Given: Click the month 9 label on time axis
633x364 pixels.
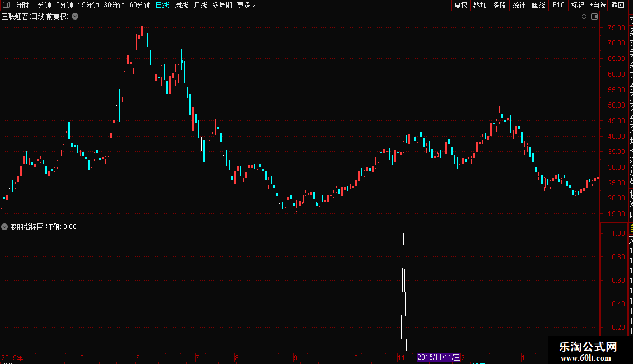Looking at the screenshot, I should pyautogui.click(x=296, y=357).
